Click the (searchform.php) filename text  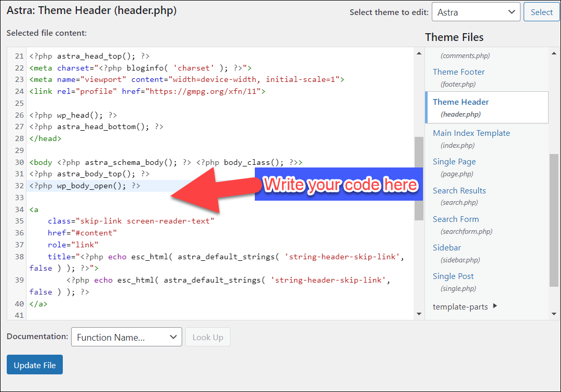point(467,232)
